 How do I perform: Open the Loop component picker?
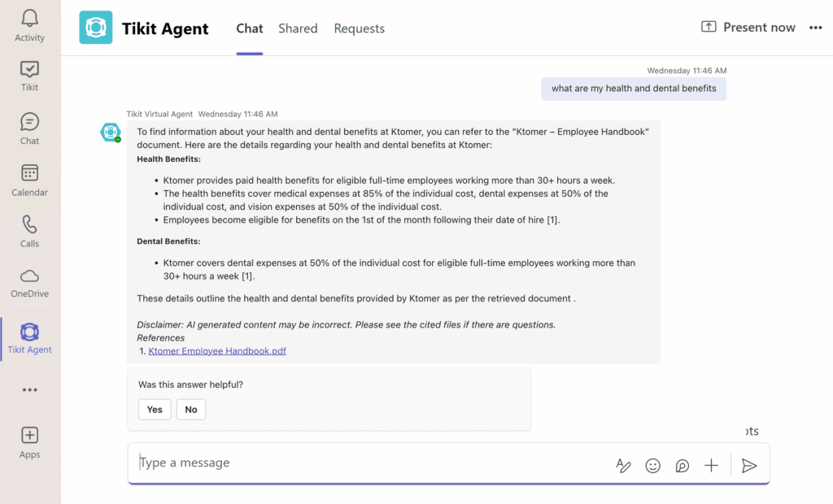pos(682,466)
